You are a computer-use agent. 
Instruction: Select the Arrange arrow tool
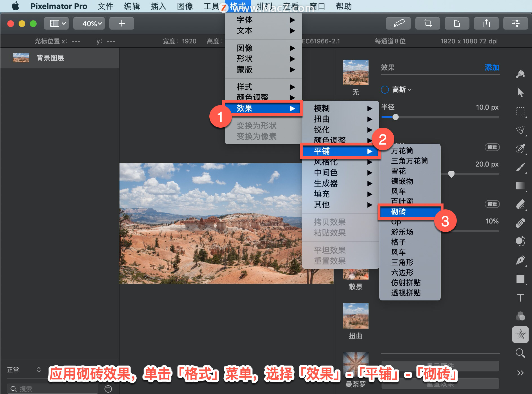pos(520,92)
